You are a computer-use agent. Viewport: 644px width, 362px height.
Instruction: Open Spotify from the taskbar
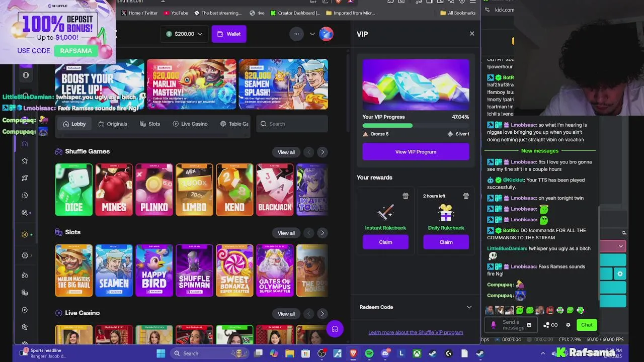[x=369, y=353]
